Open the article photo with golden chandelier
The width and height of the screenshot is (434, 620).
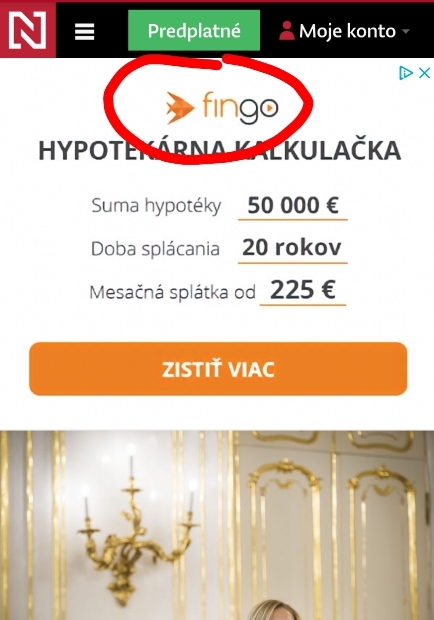[x=217, y=525]
